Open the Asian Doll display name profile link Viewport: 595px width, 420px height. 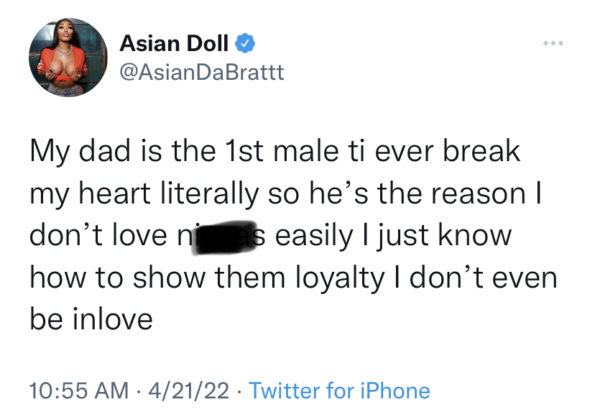tap(174, 43)
